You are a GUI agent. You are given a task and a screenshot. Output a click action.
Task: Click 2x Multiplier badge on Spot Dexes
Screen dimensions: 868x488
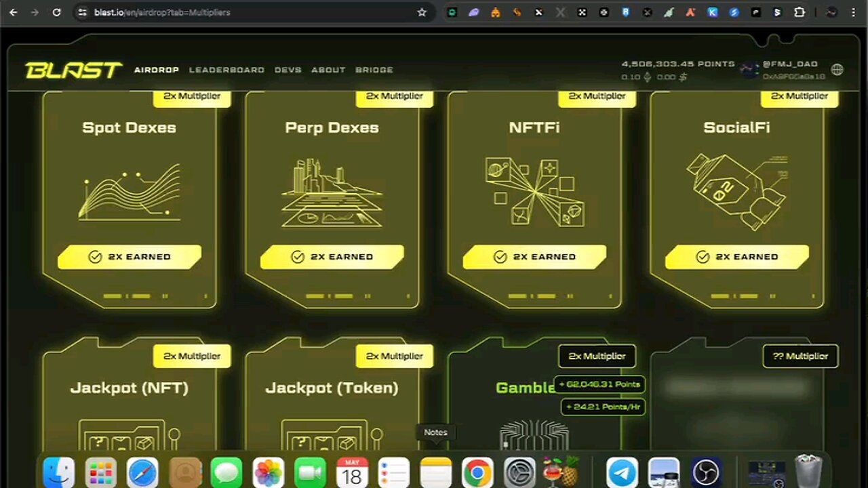192,96
